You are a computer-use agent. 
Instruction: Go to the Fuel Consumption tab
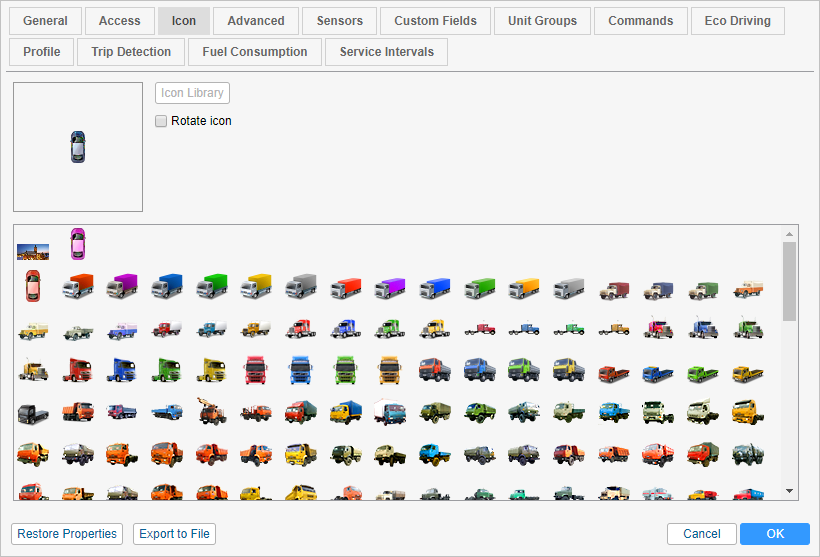click(x=255, y=52)
